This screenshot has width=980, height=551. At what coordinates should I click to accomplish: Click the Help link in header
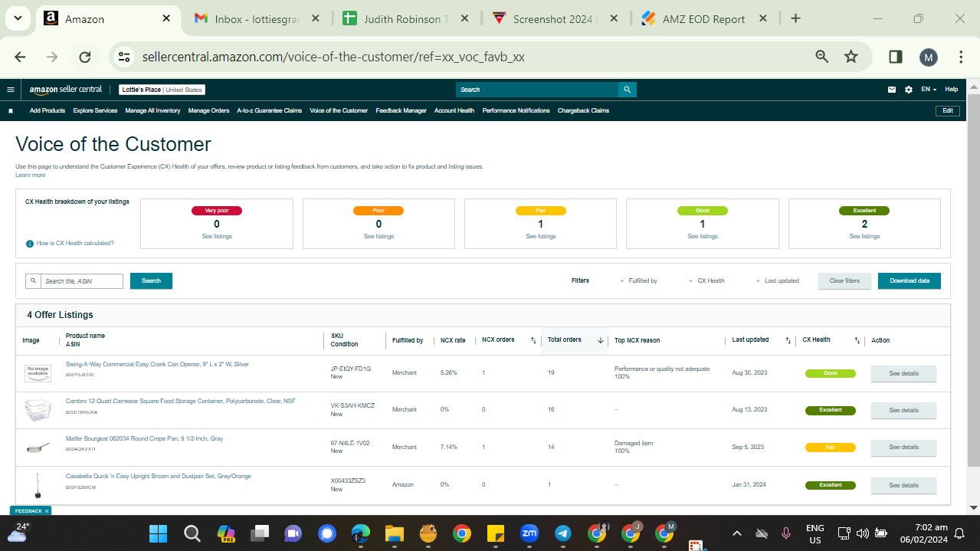pyautogui.click(x=951, y=90)
